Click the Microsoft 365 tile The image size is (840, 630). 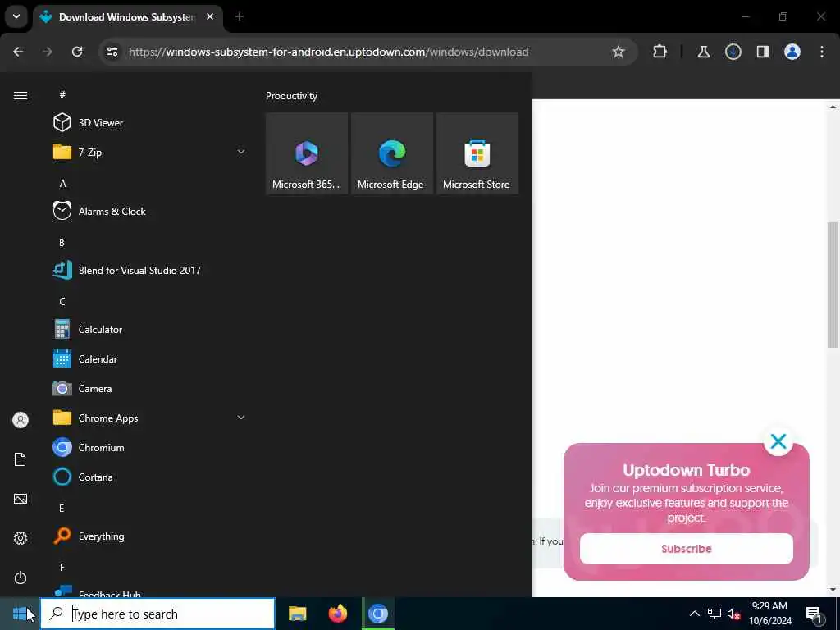(x=307, y=153)
